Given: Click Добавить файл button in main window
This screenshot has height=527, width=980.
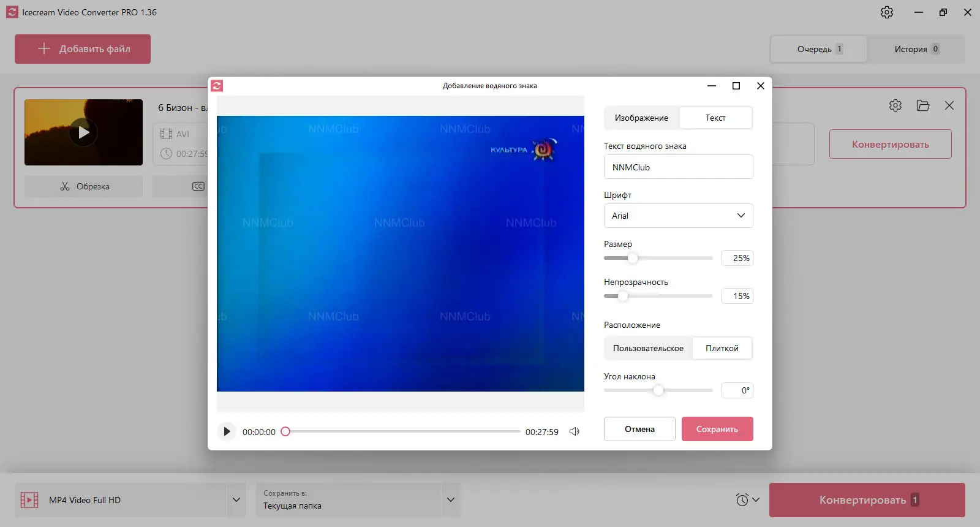Looking at the screenshot, I should click(x=83, y=49).
